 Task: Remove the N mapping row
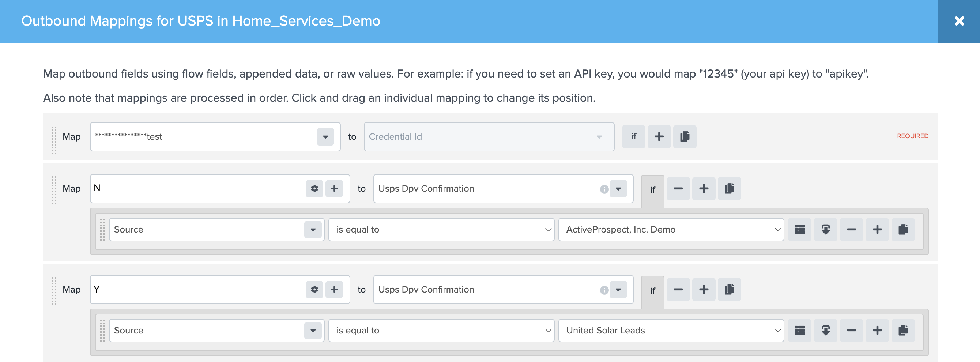point(678,189)
